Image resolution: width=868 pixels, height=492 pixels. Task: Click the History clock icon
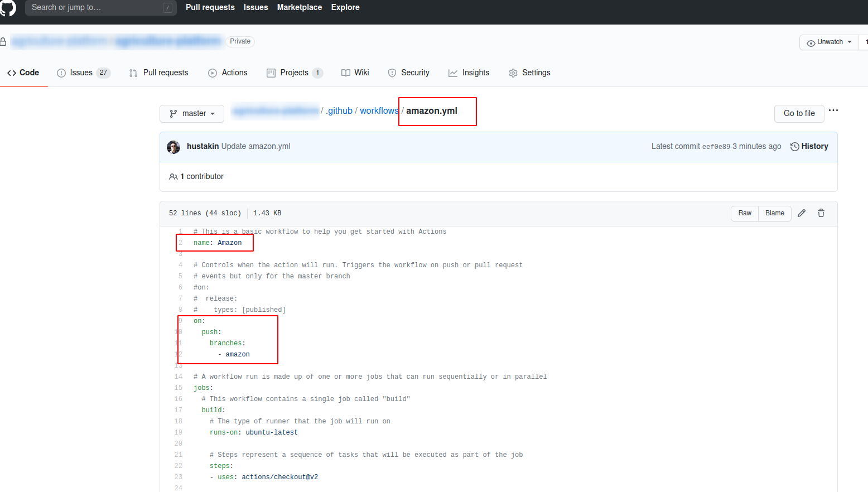click(x=795, y=146)
